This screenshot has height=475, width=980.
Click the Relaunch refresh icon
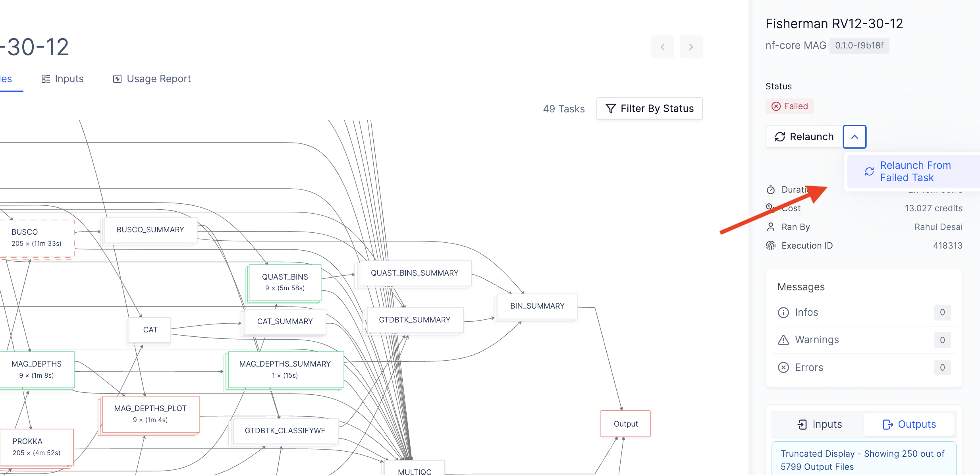[780, 137]
